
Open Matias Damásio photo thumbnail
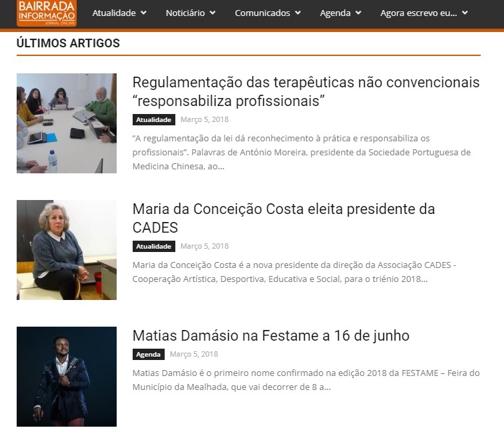pos(67,377)
